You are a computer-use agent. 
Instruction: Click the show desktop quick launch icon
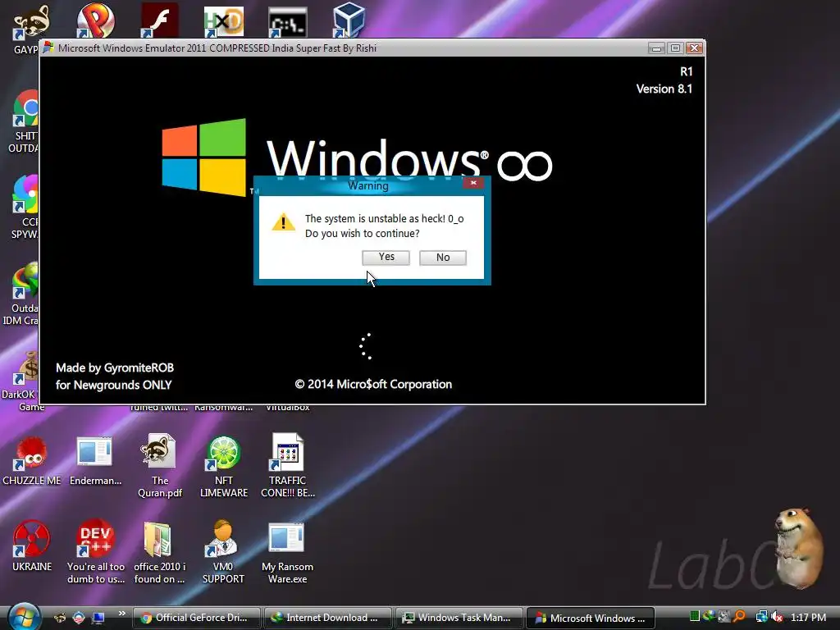point(98,619)
